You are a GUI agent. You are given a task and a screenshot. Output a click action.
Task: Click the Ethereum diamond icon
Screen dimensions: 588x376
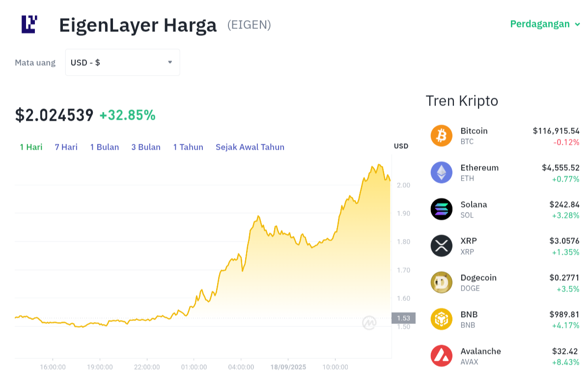coord(442,172)
